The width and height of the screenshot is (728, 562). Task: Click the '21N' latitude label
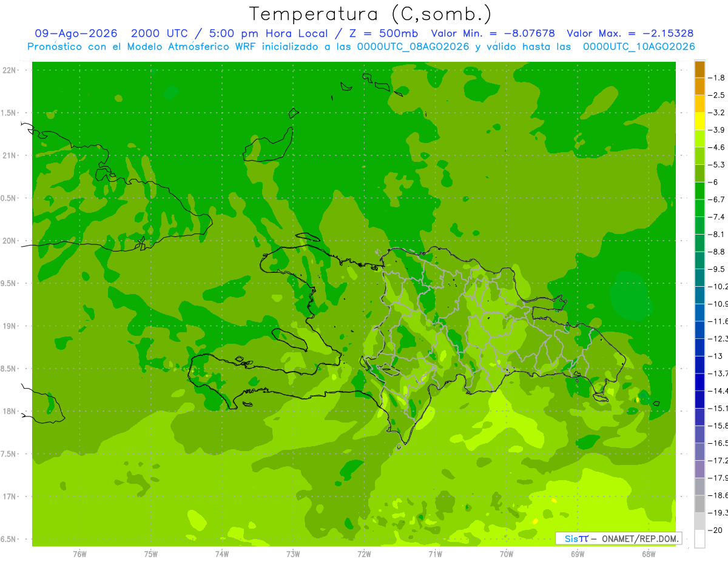[9, 155]
